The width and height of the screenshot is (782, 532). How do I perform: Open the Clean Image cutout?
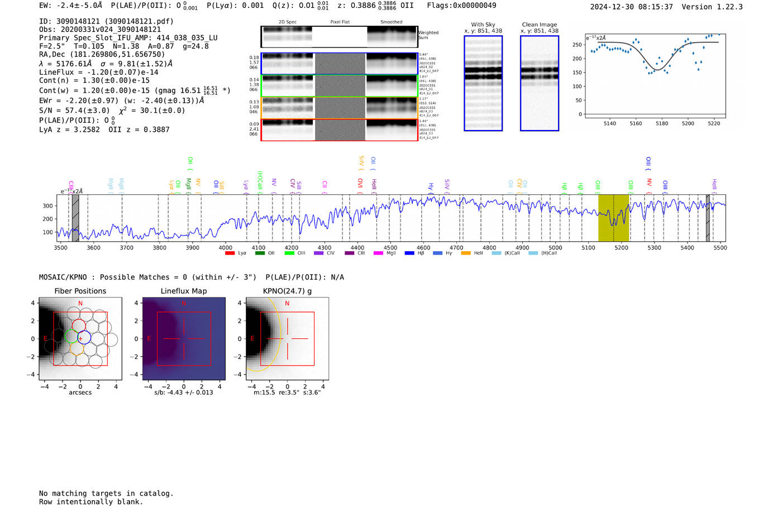(540, 83)
